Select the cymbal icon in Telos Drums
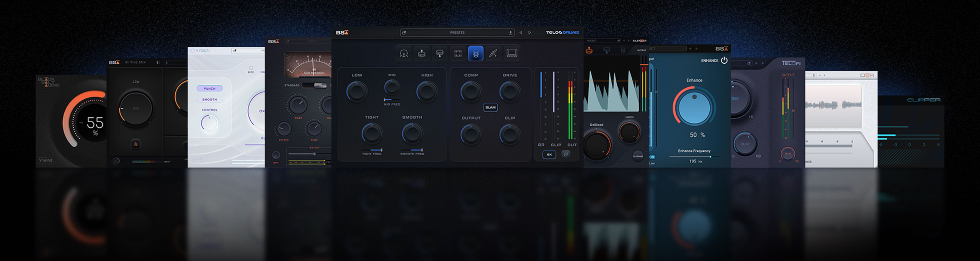Image resolution: width=980 pixels, height=261 pixels. pos(493,54)
